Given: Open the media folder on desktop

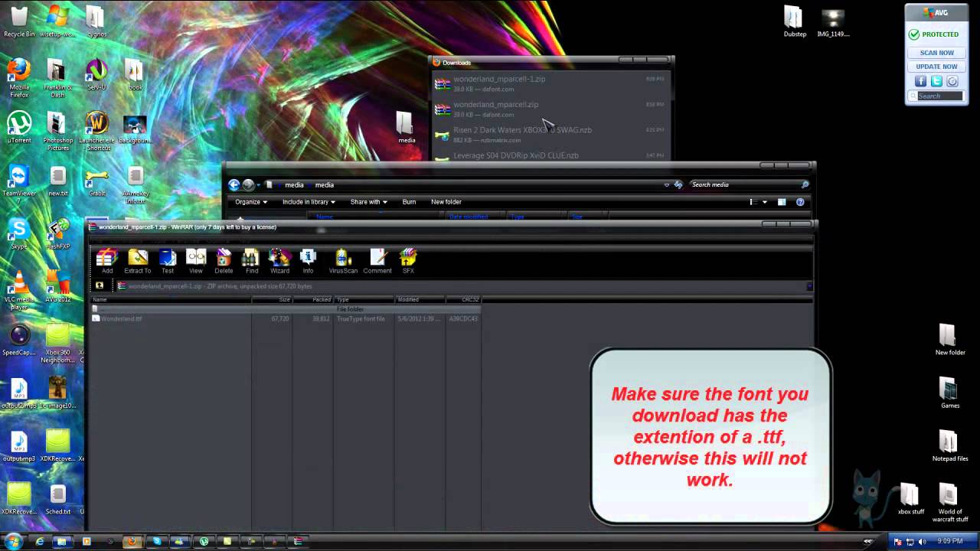Looking at the screenshot, I should pyautogui.click(x=406, y=128).
